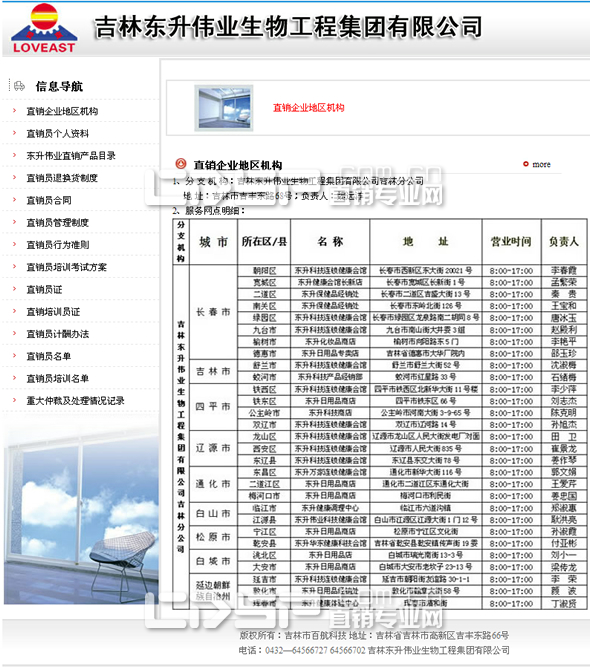Image resolution: width=590 pixels, height=667 pixels.
Task: Click the 长春市 city cell
Action: 213,312
